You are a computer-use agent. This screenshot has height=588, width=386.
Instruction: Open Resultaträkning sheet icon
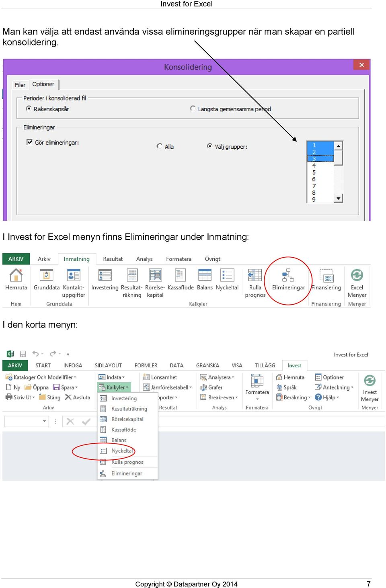[x=132, y=275]
